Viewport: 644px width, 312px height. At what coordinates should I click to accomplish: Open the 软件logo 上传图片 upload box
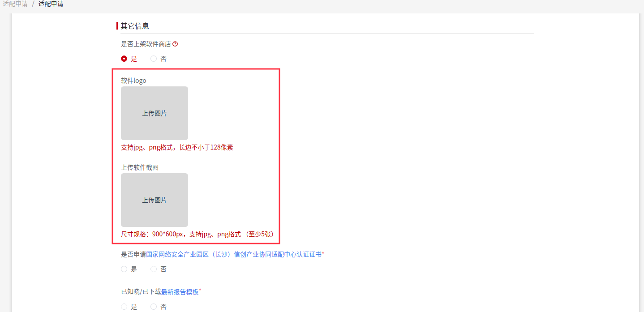tap(155, 113)
